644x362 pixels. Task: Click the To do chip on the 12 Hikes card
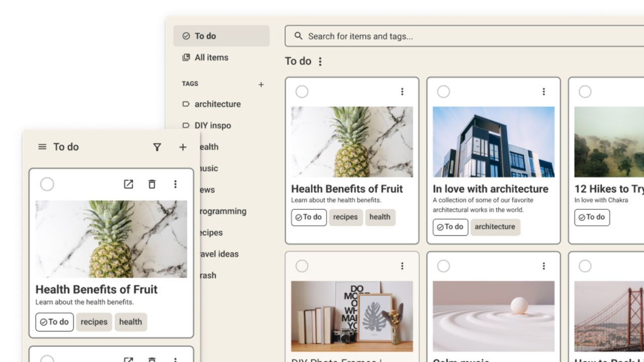pos(592,217)
